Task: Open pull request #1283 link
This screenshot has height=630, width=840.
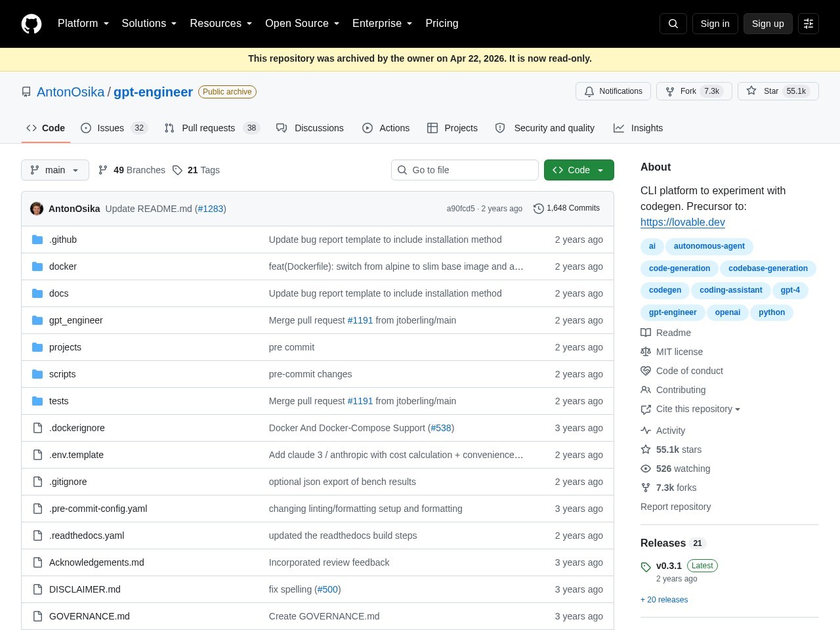Action: coord(211,209)
